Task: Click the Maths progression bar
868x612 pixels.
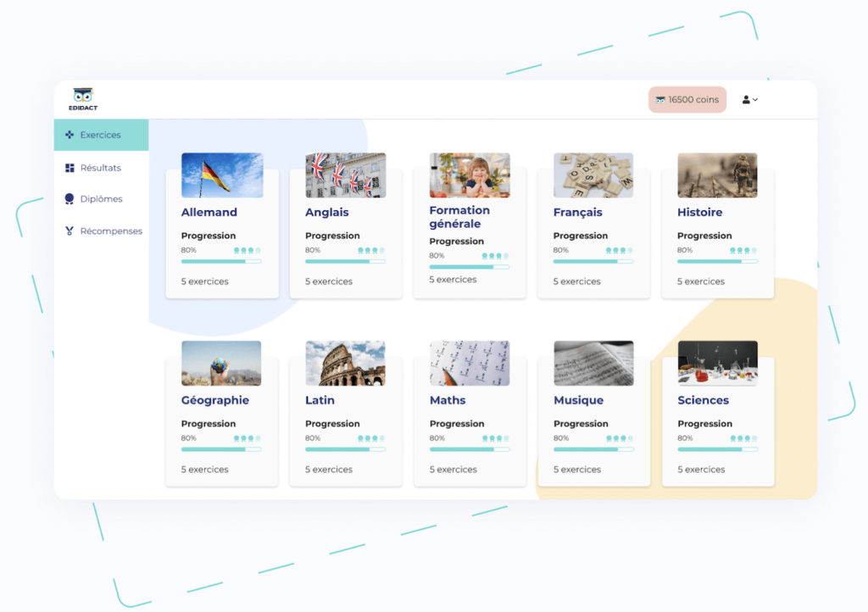Action: point(470,449)
